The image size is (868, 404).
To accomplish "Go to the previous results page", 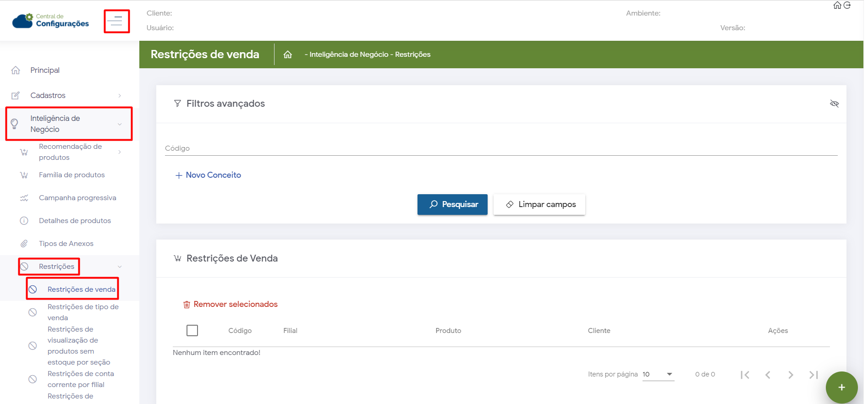I will point(768,375).
